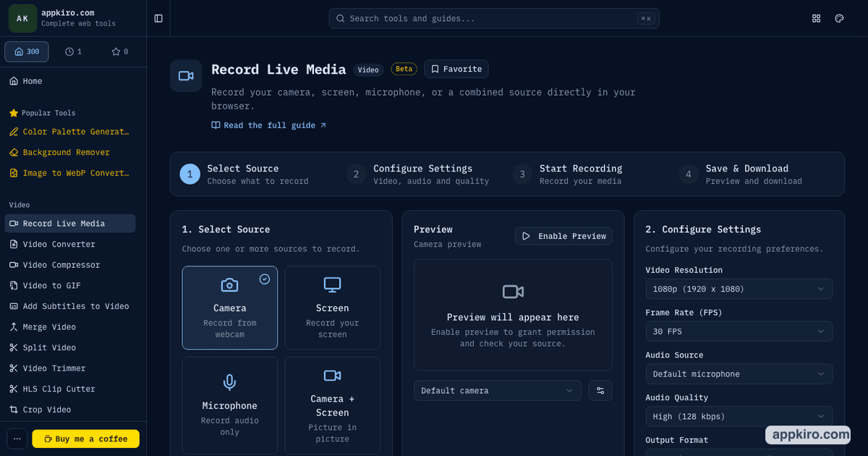
Task: Select the Camera source card
Action: pos(230,308)
